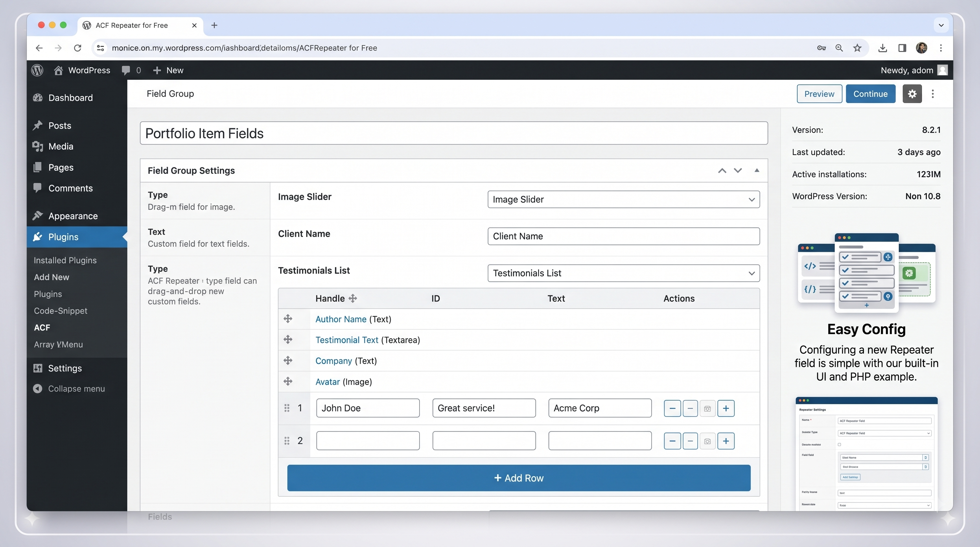The height and width of the screenshot is (547, 980).
Task: Click the plus button on row 1
Action: click(x=726, y=408)
